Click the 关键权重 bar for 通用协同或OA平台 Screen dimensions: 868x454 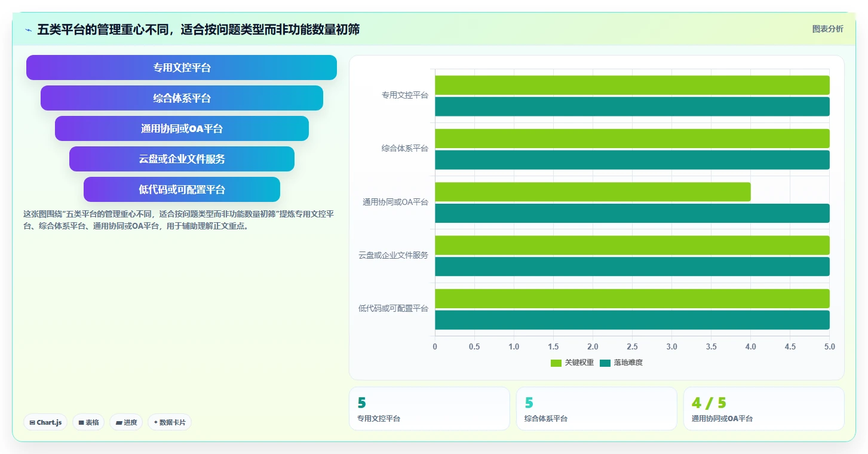point(593,192)
